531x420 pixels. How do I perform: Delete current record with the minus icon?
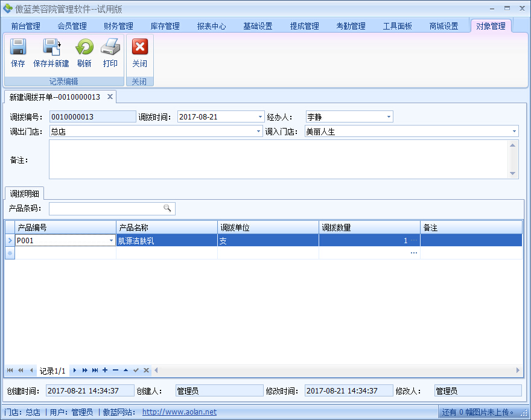tap(115, 370)
